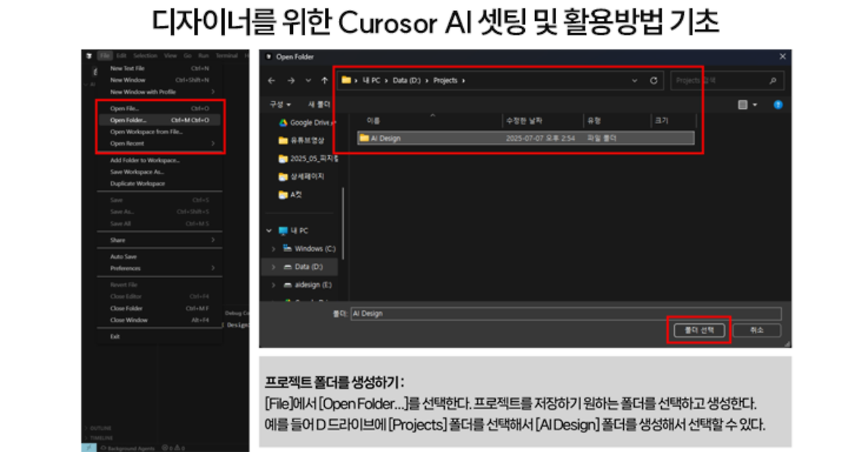
Task: Open the recent locations dropdown arrow
Action: click(308, 80)
